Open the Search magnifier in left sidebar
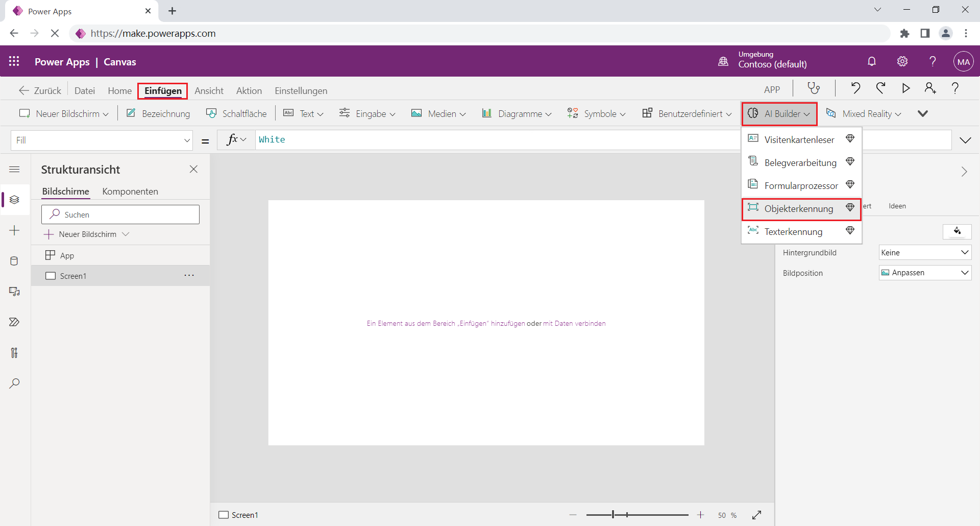 (x=14, y=384)
